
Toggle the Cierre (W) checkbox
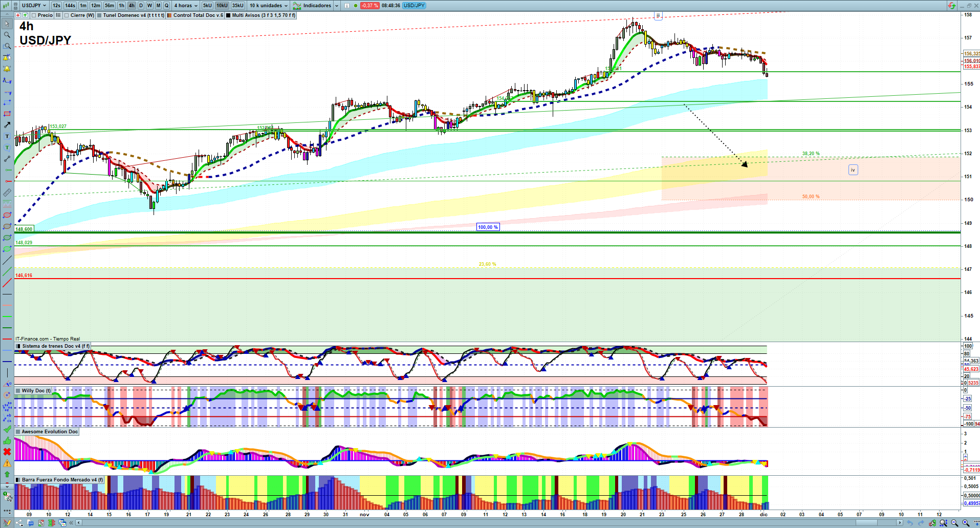(67, 15)
